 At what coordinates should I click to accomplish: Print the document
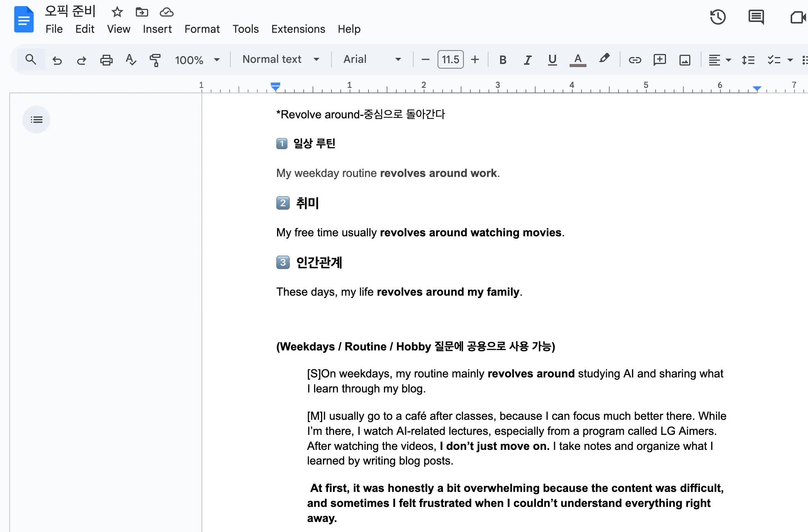tap(106, 60)
